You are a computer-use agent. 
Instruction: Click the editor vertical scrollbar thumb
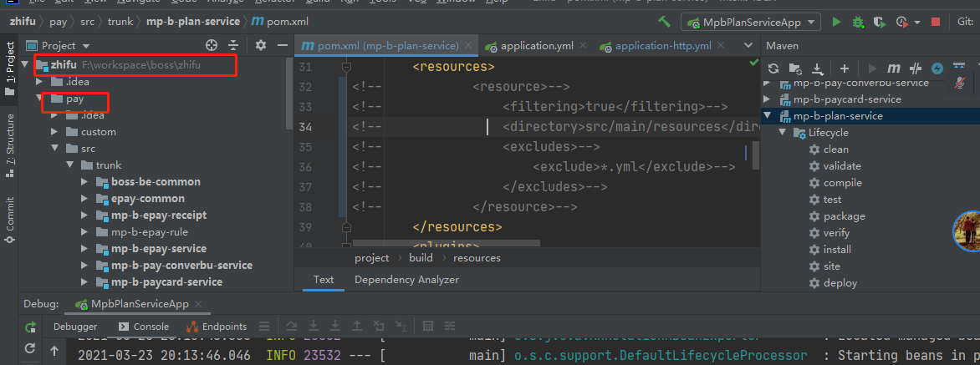[x=756, y=155]
